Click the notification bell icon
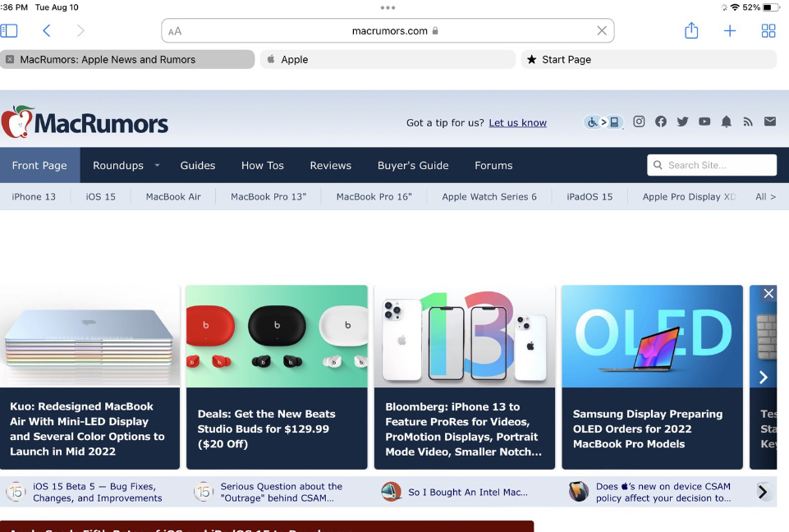Screen dimensions: 789x532 point(726,122)
